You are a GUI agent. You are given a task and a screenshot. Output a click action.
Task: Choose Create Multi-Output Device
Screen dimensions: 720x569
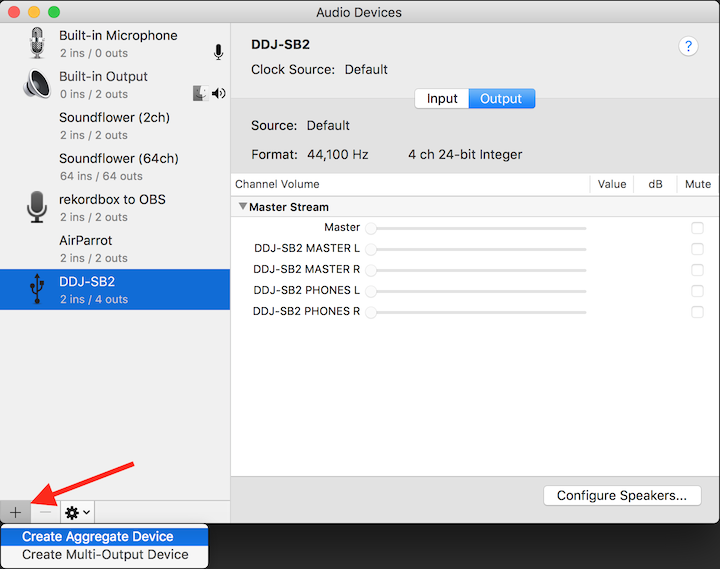click(x=104, y=554)
